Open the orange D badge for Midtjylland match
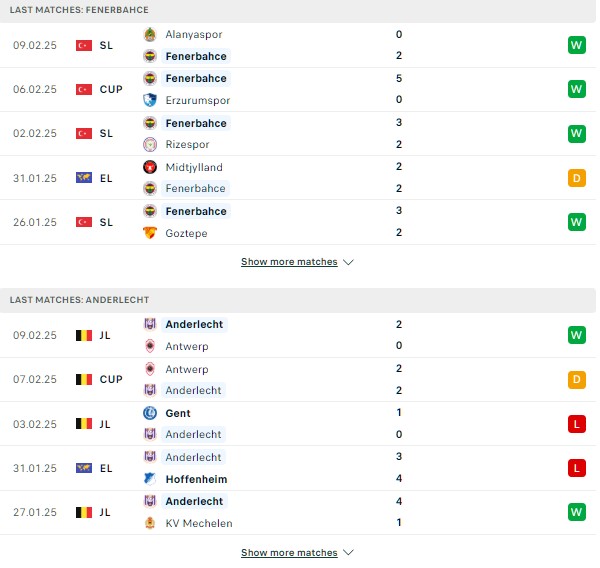 click(x=577, y=178)
